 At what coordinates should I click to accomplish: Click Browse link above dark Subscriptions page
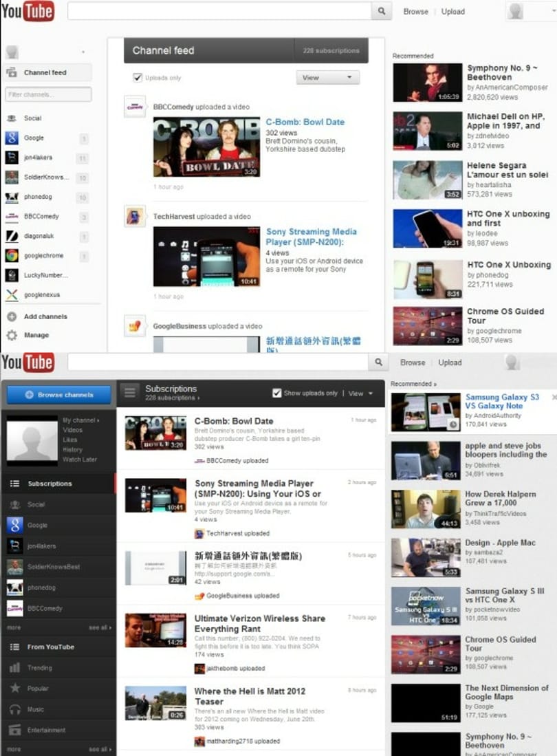tap(413, 363)
